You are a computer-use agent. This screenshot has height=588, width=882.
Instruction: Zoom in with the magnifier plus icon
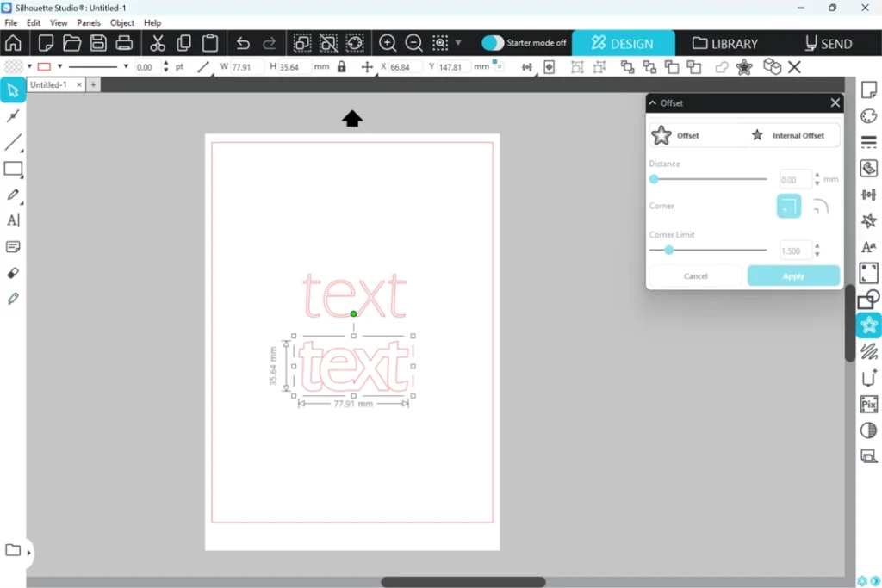[x=388, y=43]
